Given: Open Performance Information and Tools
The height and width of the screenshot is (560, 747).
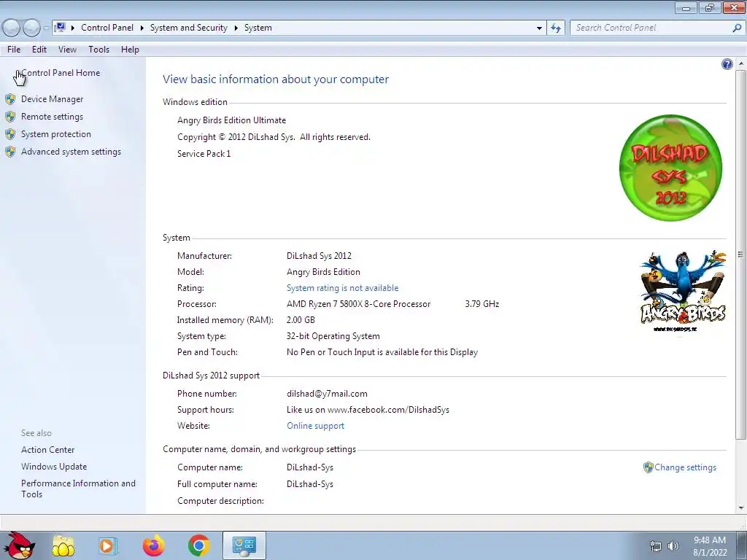Looking at the screenshot, I should pos(78,489).
